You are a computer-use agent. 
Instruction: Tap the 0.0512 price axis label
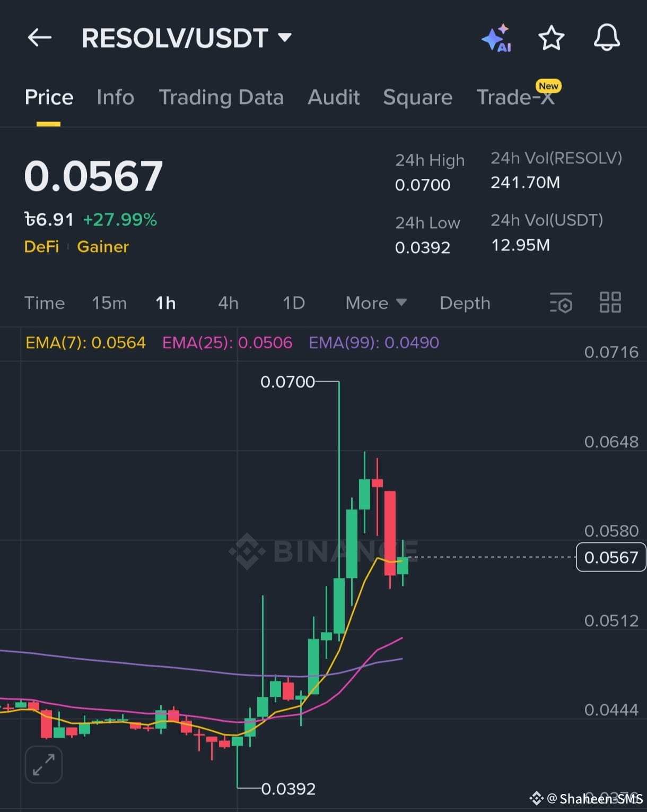[611, 621]
